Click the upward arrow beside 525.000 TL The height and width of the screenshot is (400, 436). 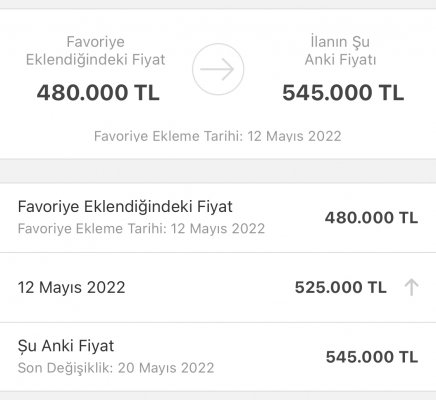click(x=411, y=287)
